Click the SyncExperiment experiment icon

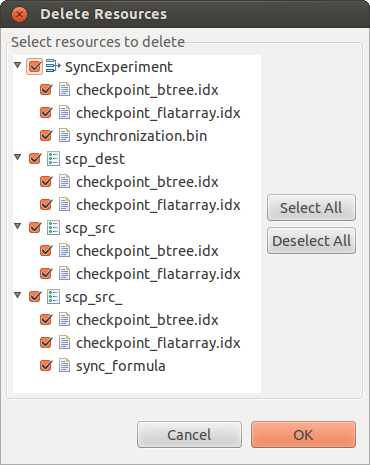(x=53, y=66)
